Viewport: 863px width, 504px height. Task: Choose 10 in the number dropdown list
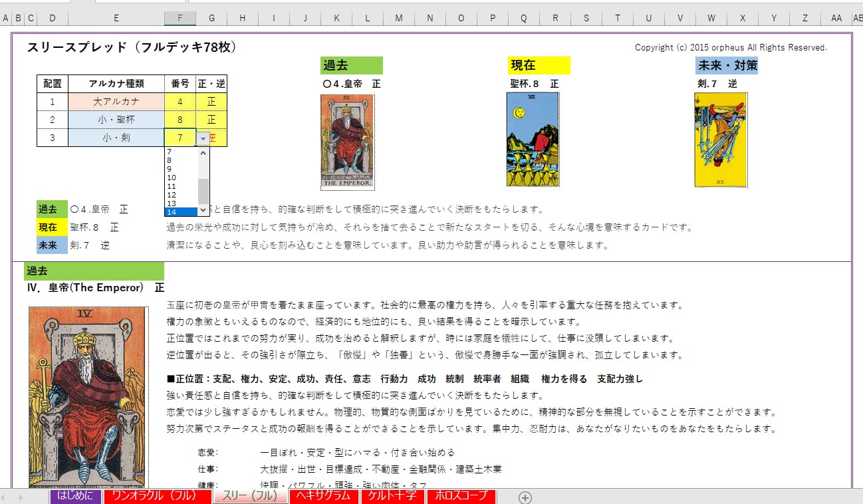[x=181, y=178]
